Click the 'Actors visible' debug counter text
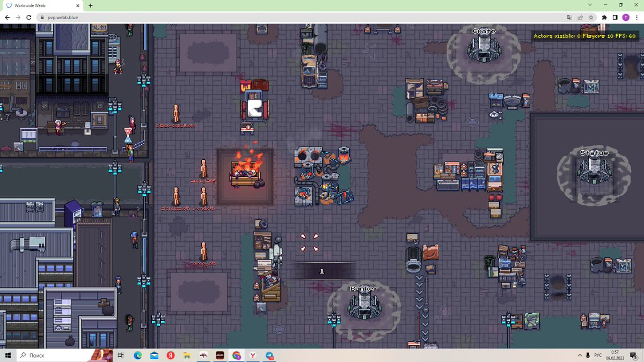 coord(585,36)
